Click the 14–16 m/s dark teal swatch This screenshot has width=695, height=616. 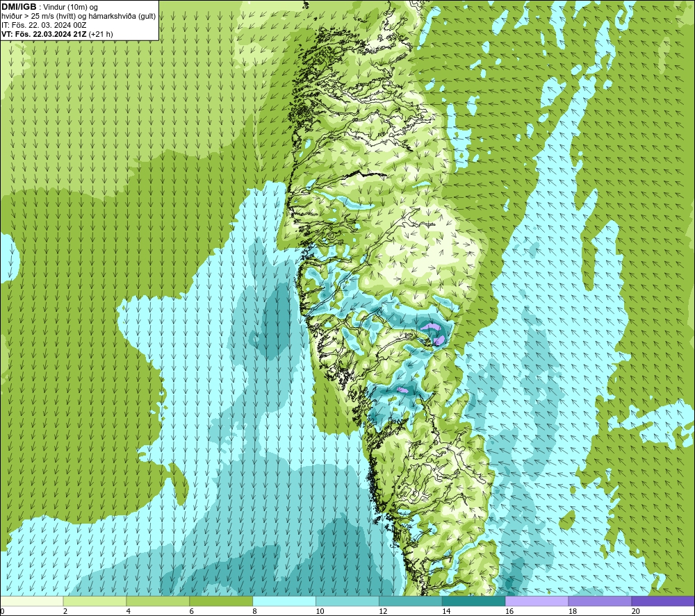tap(474, 601)
